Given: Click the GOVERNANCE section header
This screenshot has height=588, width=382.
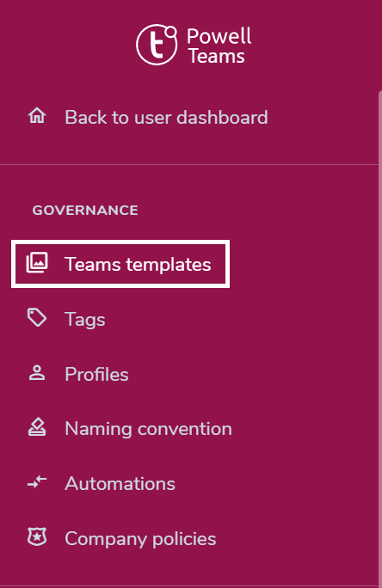Looking at the screenshot, I should coord(85,210).
